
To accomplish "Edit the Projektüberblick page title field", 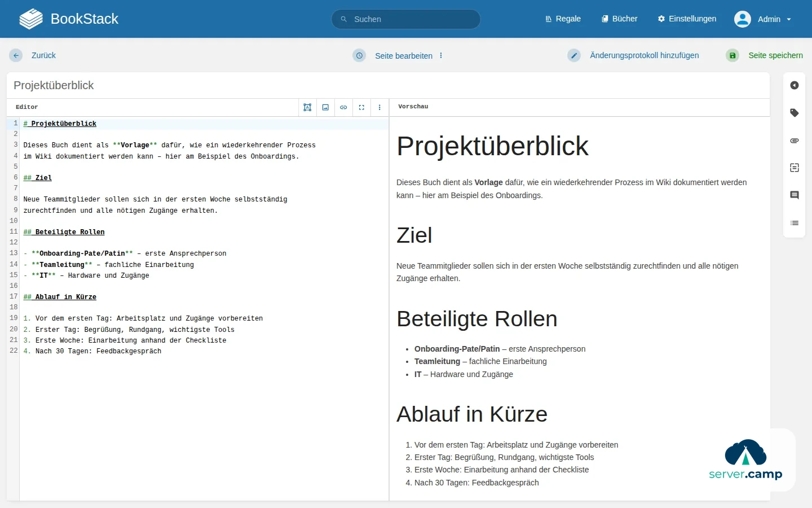I will click(x=388, y=85).
